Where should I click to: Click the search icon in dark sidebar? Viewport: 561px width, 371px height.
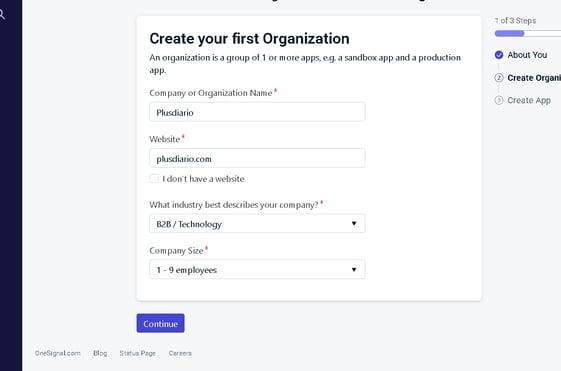2,15
